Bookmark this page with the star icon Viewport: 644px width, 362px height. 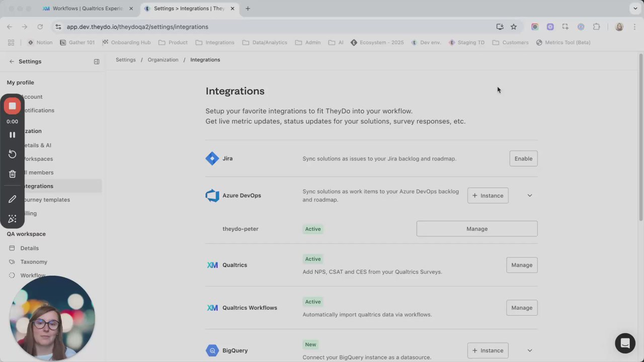coord(514,27)
